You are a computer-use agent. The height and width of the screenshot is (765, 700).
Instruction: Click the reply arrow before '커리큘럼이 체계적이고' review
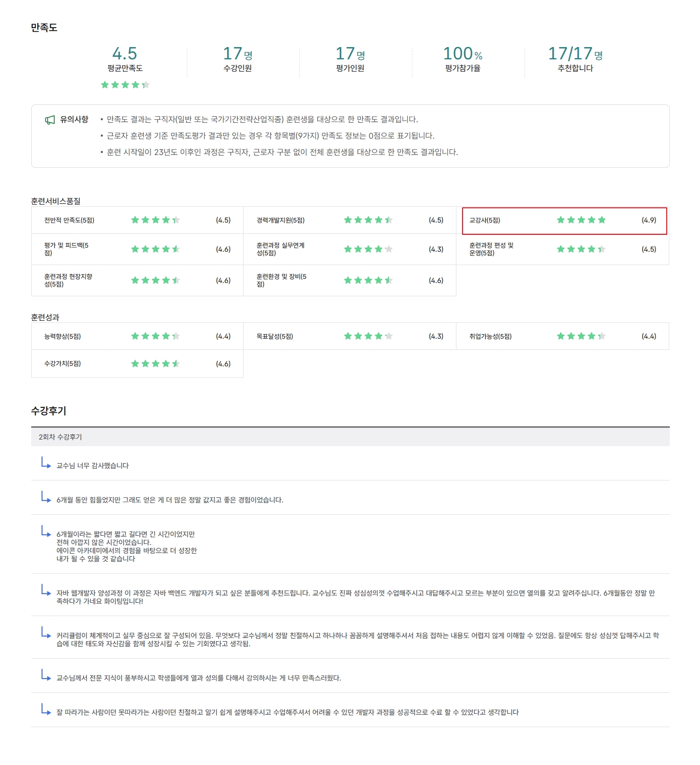click(x=46, y=632)
